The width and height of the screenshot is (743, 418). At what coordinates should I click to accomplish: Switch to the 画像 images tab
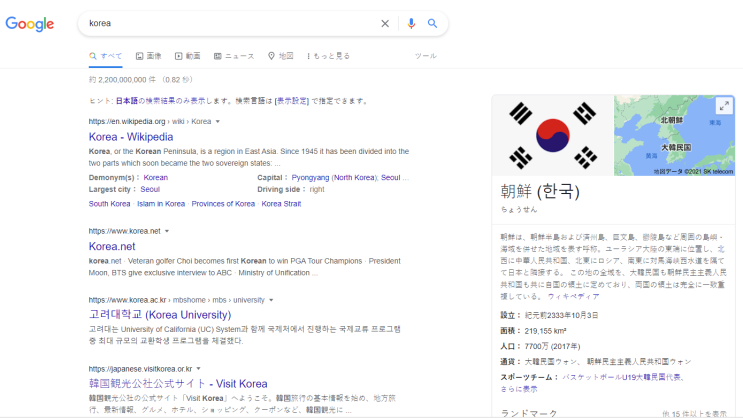coord(149,56)
